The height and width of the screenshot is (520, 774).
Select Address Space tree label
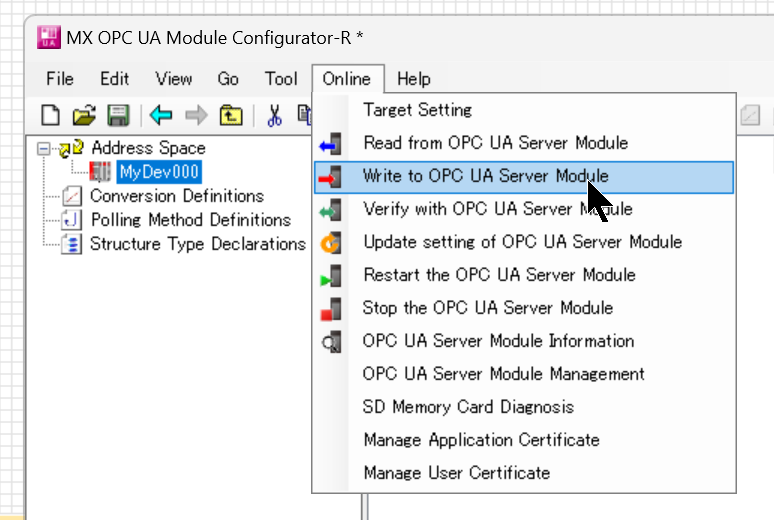(x=149, y=148)
